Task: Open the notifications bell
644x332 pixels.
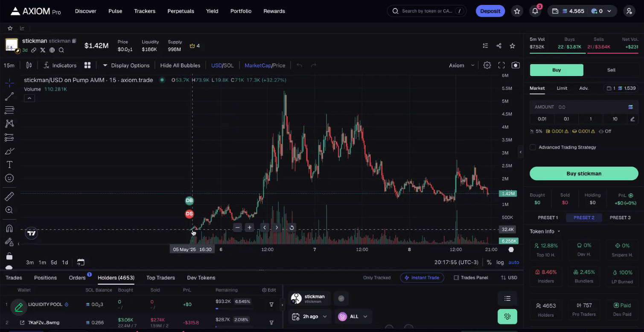Action: (x=535, y=11)
